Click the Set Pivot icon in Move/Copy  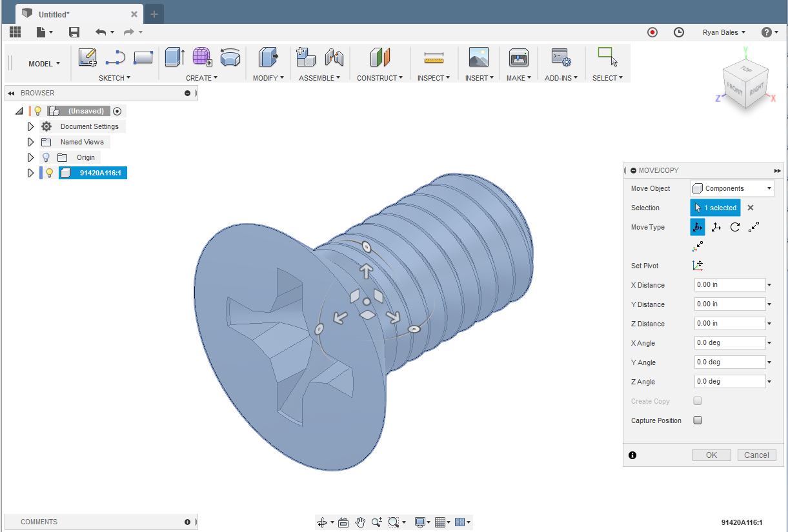coord(698,265)
